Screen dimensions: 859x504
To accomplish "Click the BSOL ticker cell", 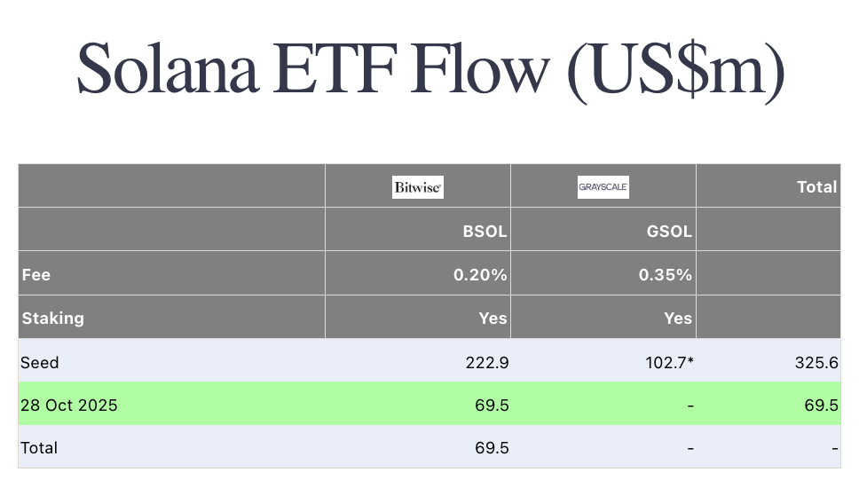I will [485, 232].
